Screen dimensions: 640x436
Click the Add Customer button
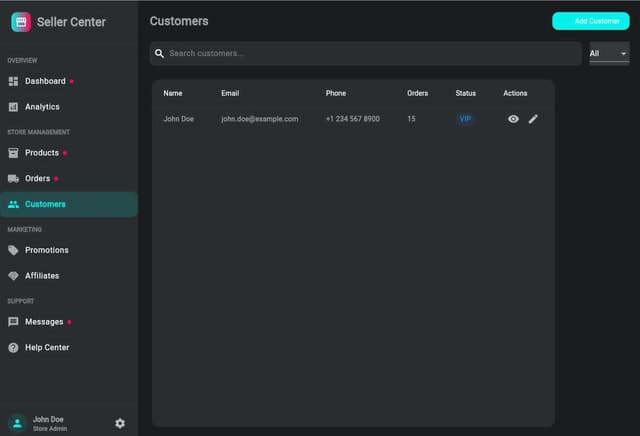point(590,21)
